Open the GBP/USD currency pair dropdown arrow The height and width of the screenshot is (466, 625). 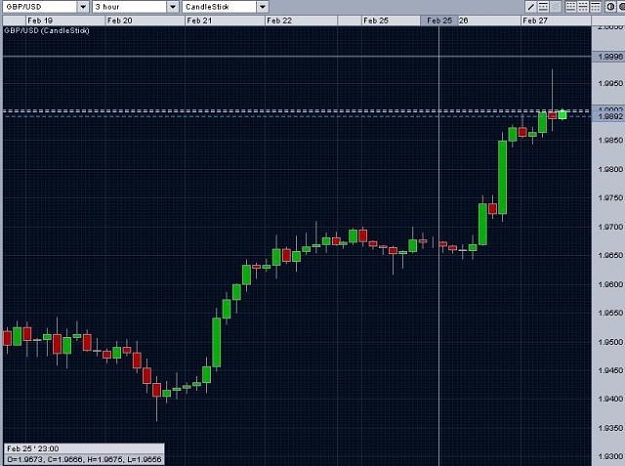click(x=83, y=7)
